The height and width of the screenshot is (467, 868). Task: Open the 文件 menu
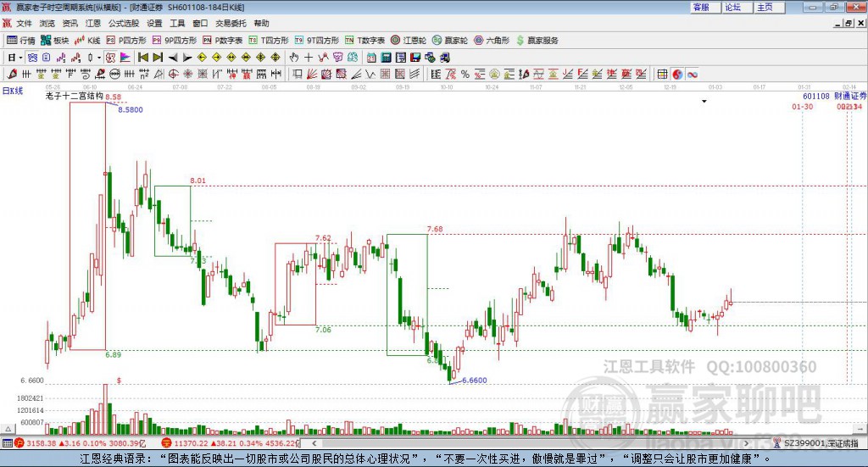point(25,23)
